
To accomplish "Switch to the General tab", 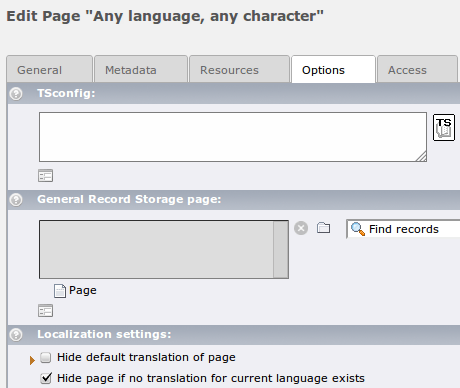I will pos(49,69).
